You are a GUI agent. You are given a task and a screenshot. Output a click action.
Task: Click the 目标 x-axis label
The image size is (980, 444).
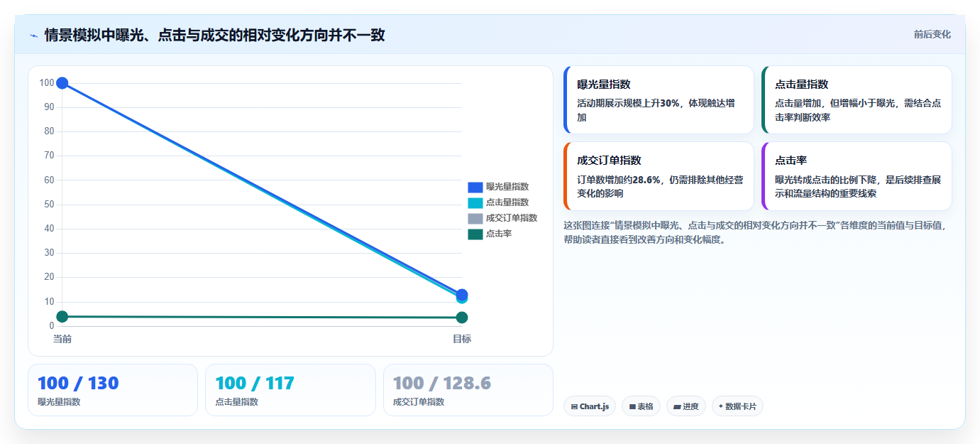[462, 340]
